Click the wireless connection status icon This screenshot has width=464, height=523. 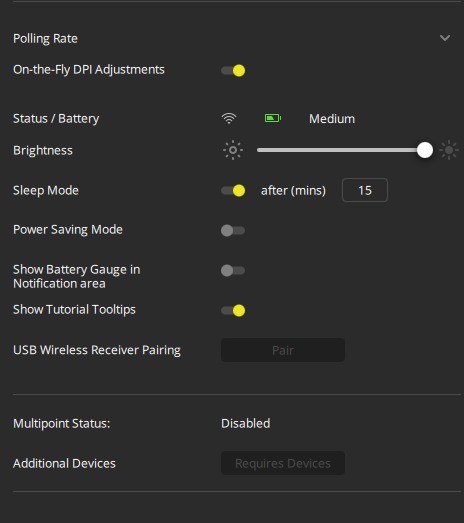[229, 118]
